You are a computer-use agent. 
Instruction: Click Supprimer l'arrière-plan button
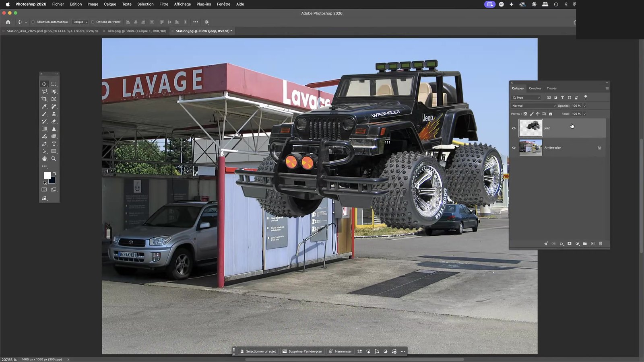point(302,352)
